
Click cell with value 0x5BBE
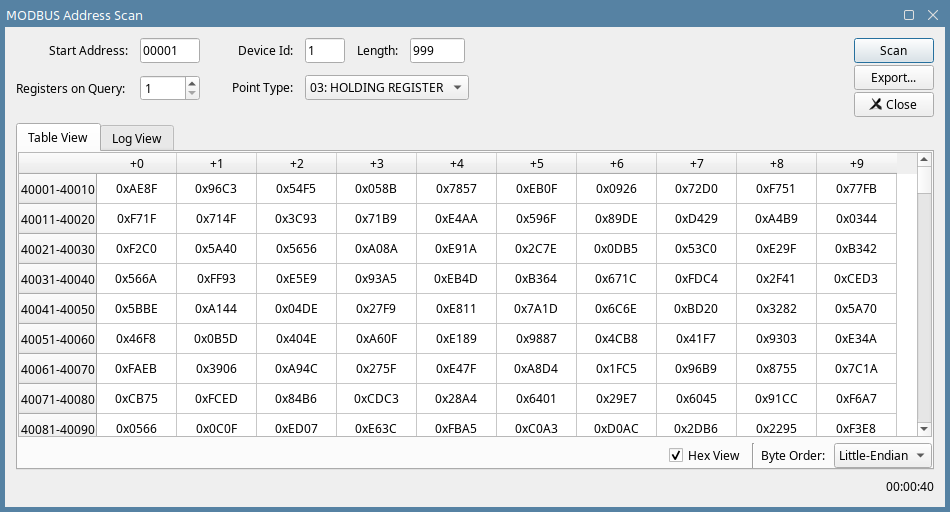[x=137, y=308]
